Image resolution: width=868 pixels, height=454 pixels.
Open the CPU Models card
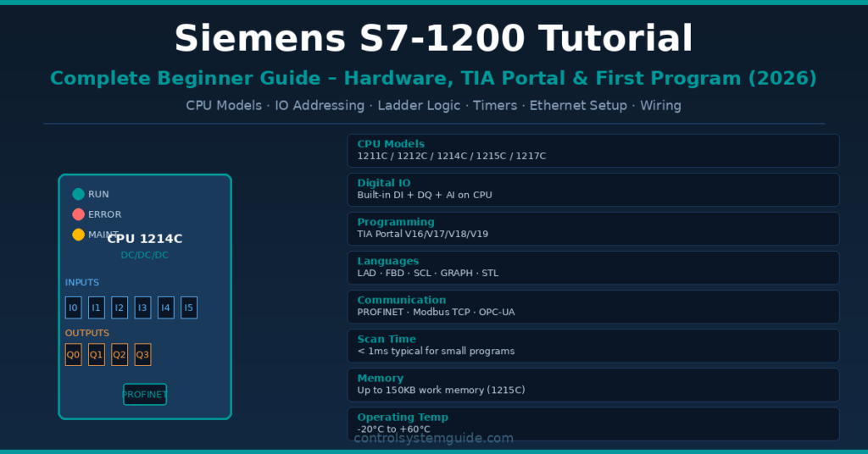[x=593, y=151]
